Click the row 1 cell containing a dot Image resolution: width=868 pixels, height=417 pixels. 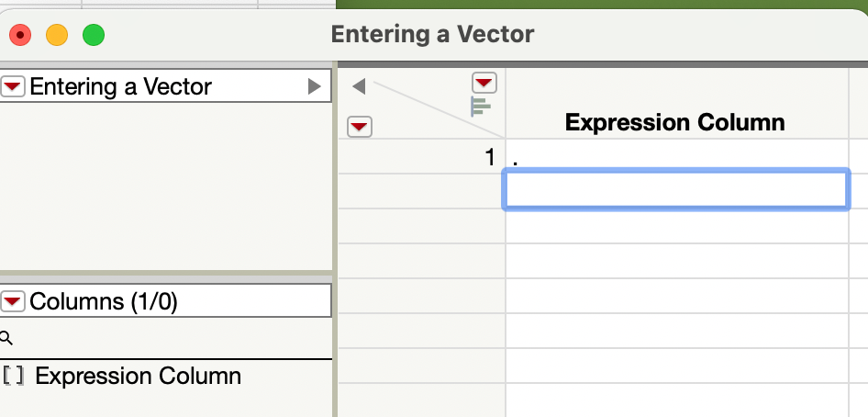pos(675,157)
